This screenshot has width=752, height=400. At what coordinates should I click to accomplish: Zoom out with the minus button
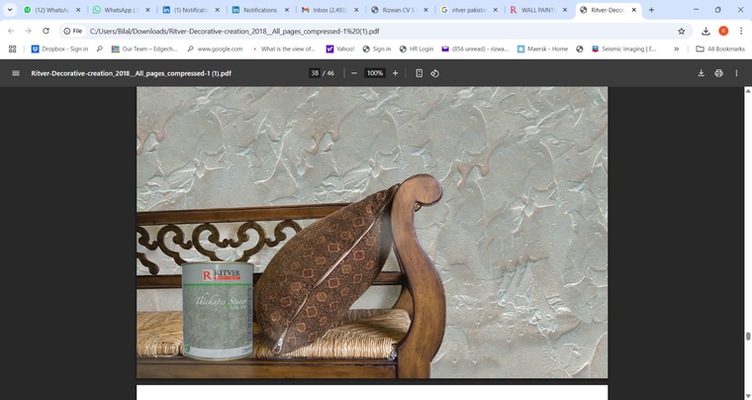(x=354, y=73)
